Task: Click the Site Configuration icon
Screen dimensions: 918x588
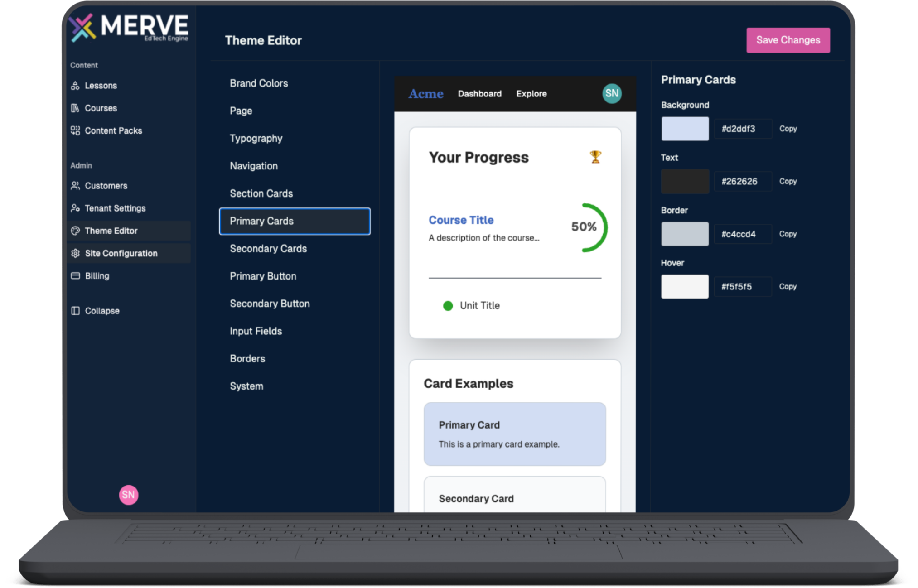Action: click(x=76, y=254)
